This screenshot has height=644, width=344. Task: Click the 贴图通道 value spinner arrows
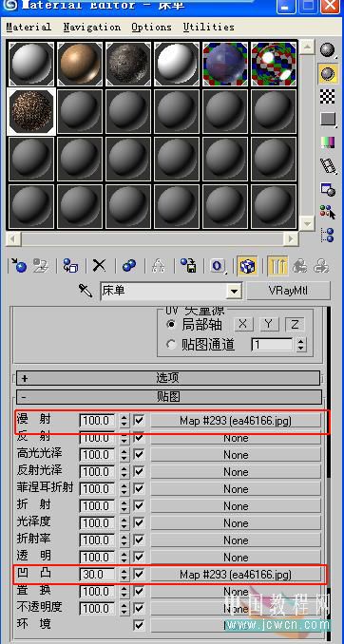click(301, 344)
